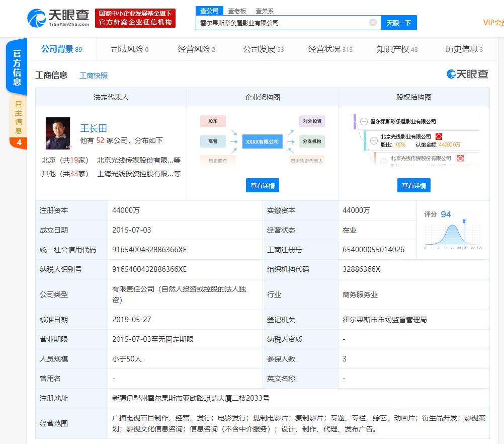This screenshot has width=504, height=444.
Task: Open the 工商快照 link
Action: (x=94, y=76)
